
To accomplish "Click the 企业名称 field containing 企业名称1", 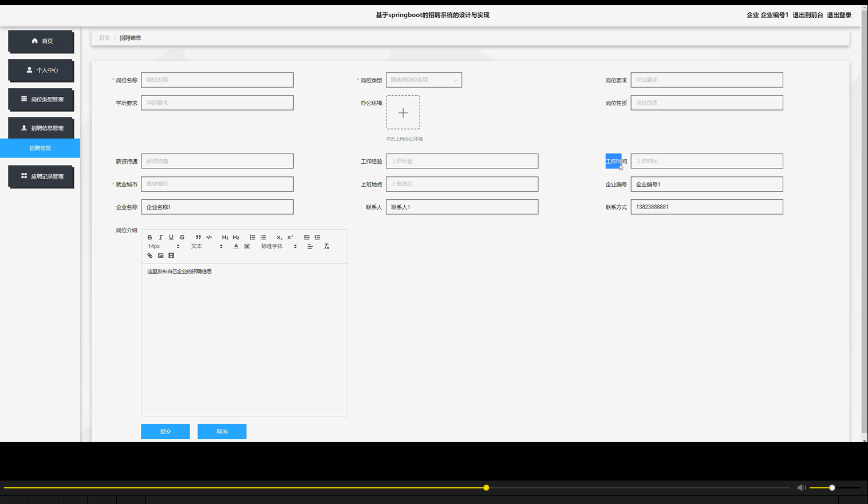I will coord(217,207).
